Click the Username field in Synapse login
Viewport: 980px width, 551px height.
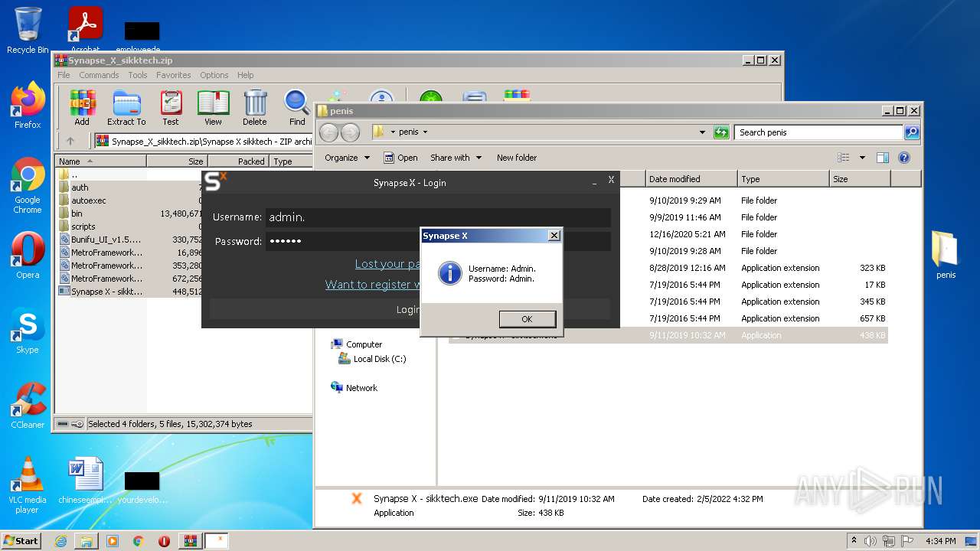(x=438, y=217)
